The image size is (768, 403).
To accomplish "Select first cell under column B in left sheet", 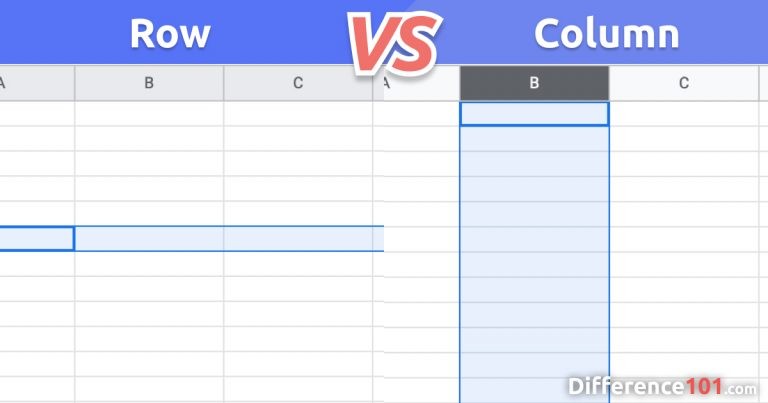I will 149,113.
